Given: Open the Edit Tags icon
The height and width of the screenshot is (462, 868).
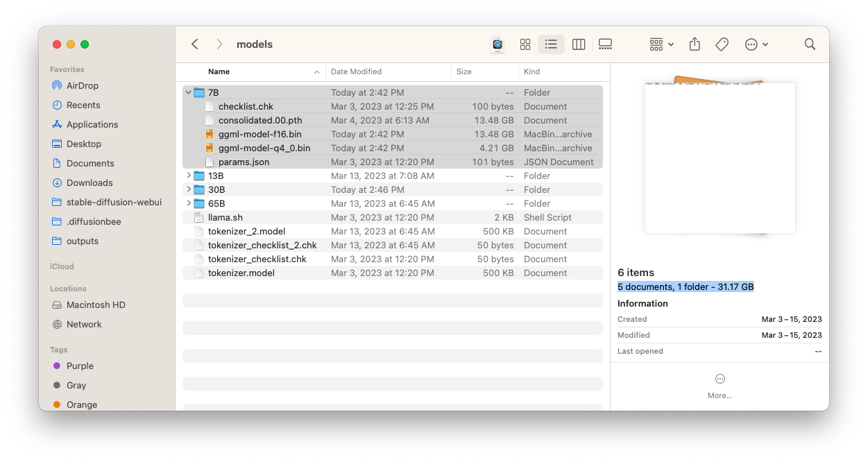Looking at the screenshot, I should pos(722,44).
